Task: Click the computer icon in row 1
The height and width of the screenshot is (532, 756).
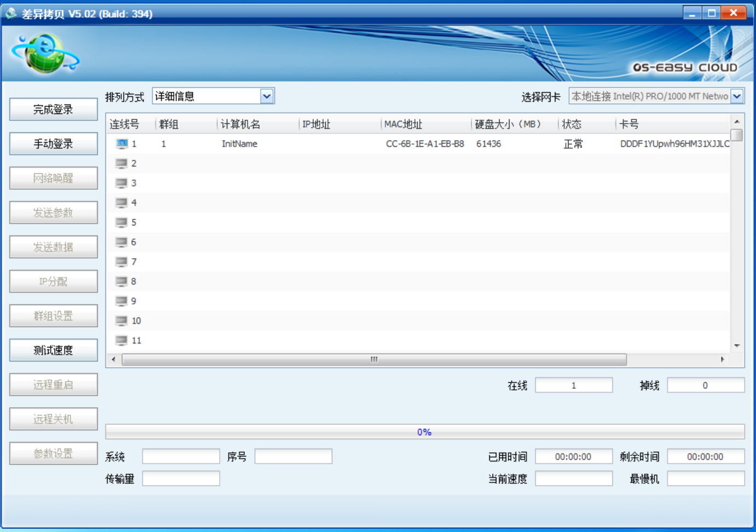Action: tap(121, 144)
